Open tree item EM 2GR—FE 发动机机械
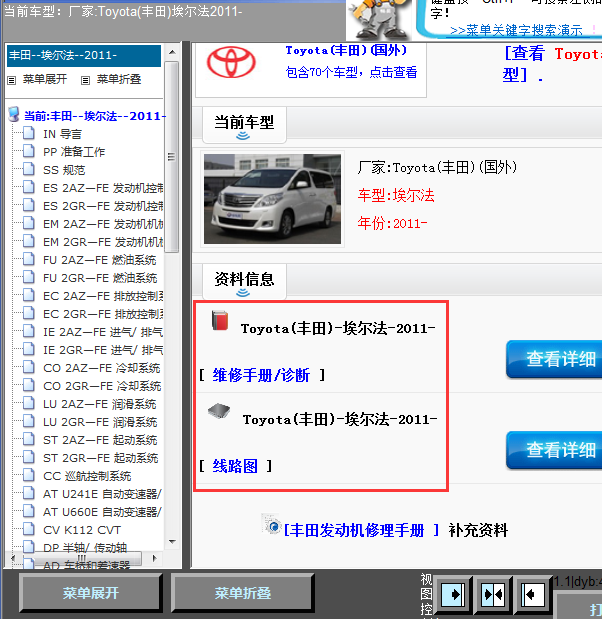Viewport: 602px width, 619px height. point(103,242)
